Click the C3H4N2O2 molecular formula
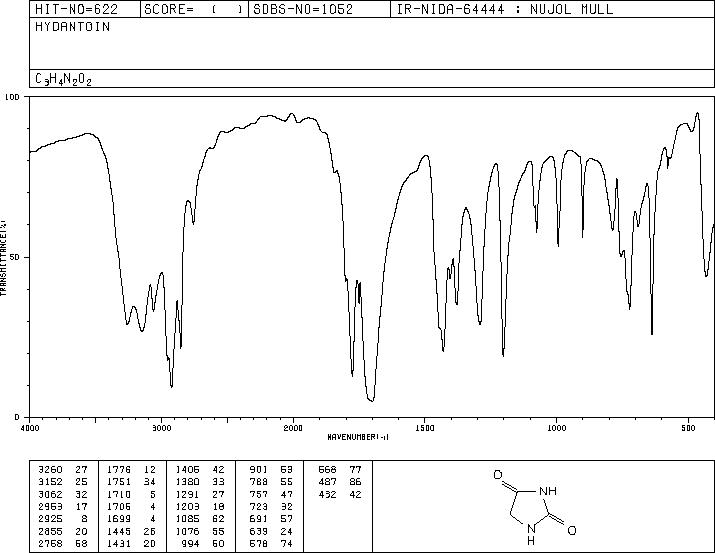This screenshot has height=553, width=715. (x=63, y=79)
